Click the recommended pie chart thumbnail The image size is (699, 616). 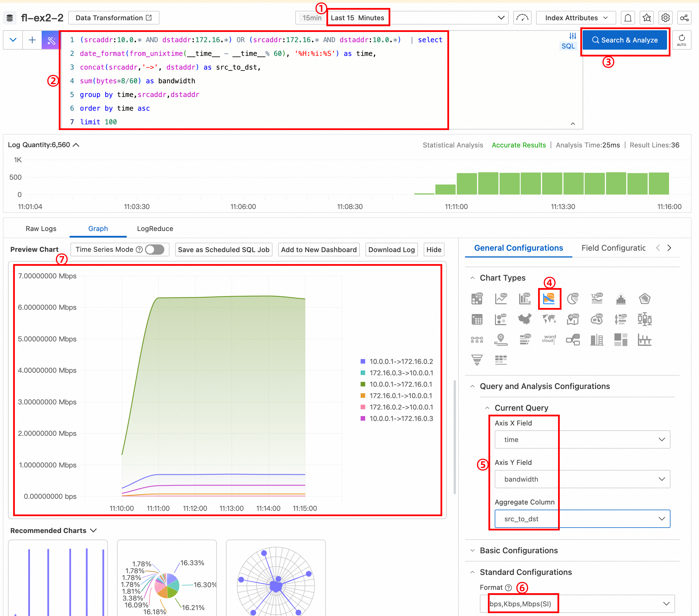(167, 585)
